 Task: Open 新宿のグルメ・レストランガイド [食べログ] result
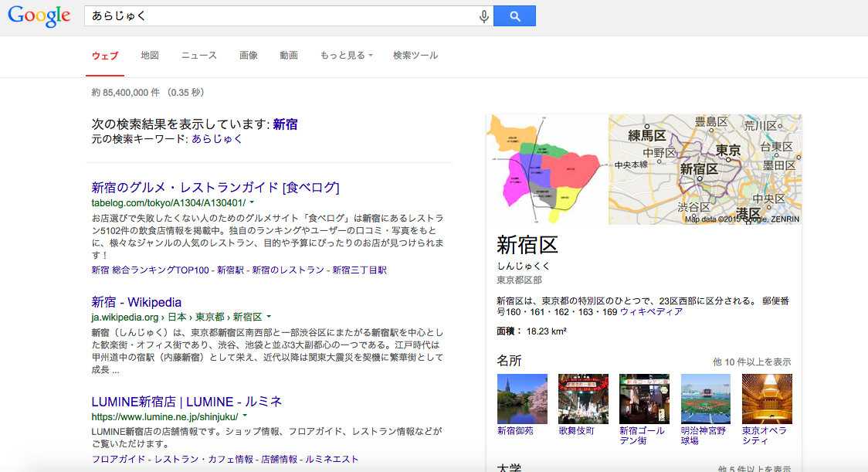coord(215,187)
